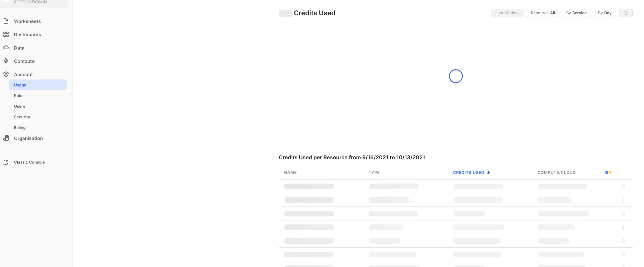Click the blue and yellow legend swatch
The height and width of the screenshot is (267, 644).
pyautogui.click(x=608, y=173)
